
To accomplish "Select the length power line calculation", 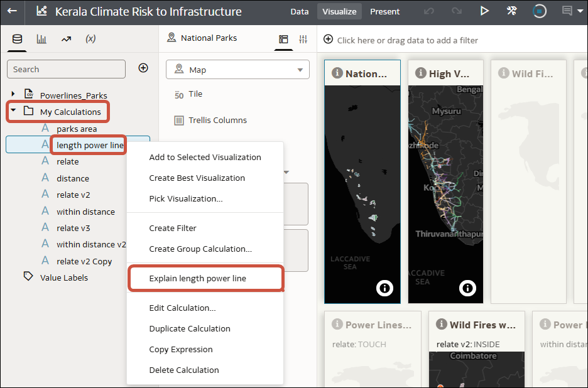I will click(90, 145).
